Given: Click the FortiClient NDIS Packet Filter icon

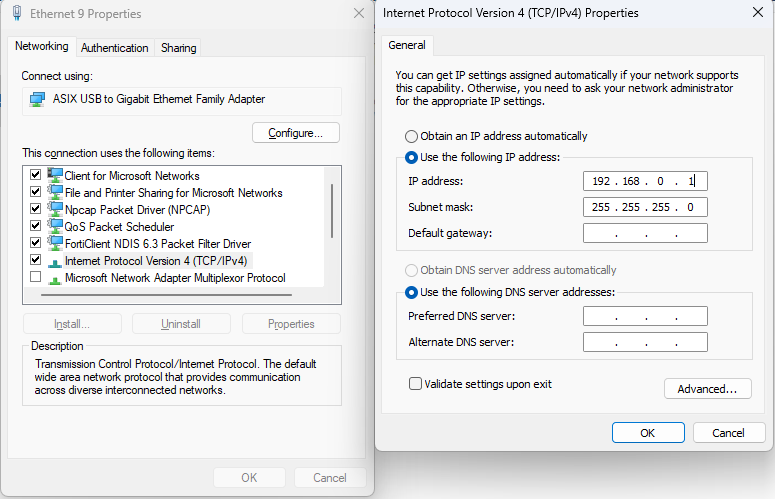Looking at the screenshot, I should point(55,243).
